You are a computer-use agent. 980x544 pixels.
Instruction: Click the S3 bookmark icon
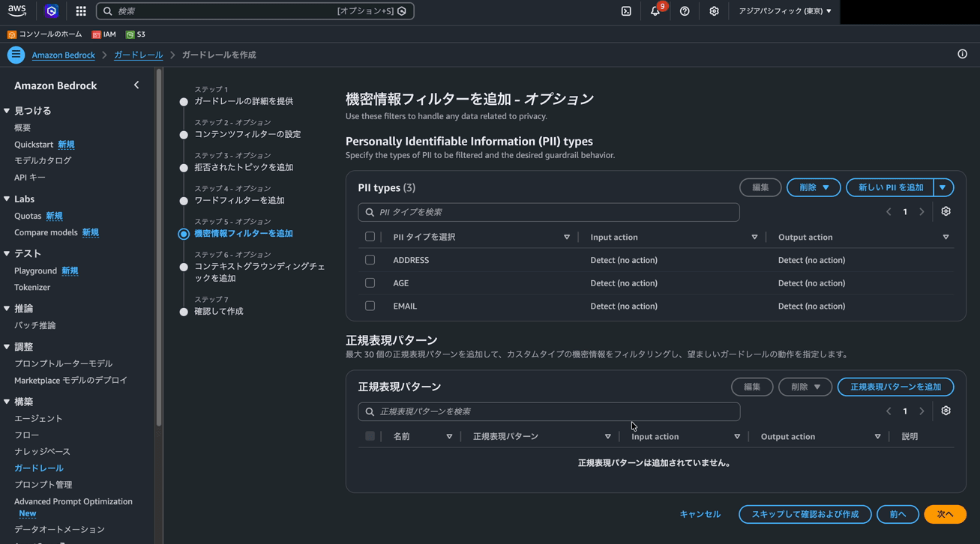[130, 34]
